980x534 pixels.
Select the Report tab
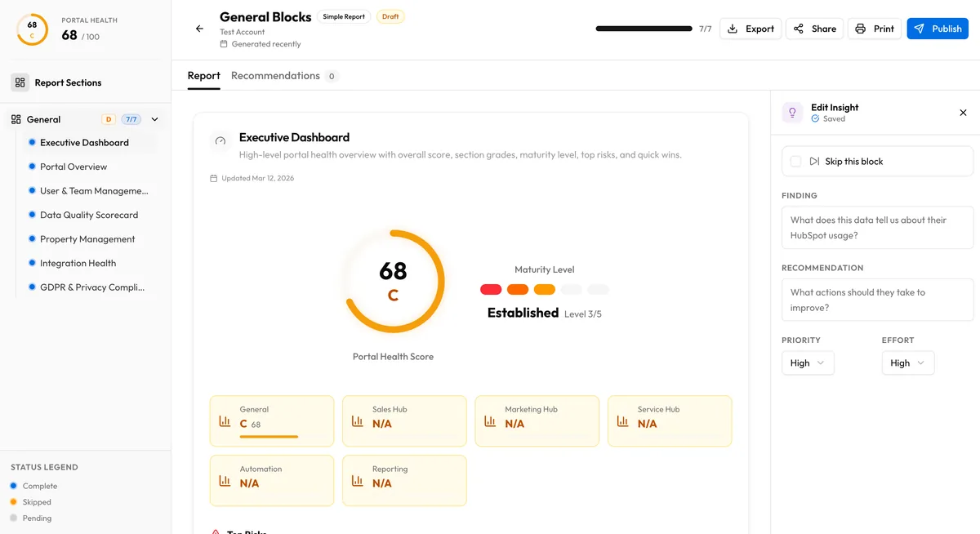pyautogui.click(x=203, y=75)
